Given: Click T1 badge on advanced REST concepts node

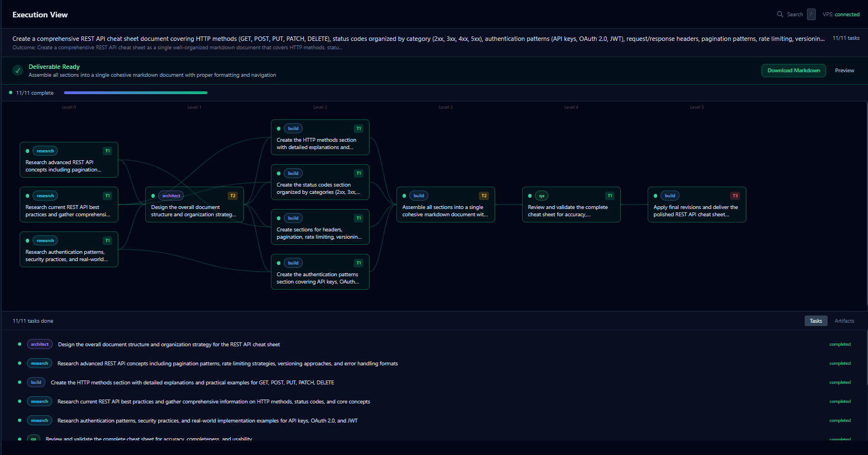Looking at the screenshot, I should point(107,151).
